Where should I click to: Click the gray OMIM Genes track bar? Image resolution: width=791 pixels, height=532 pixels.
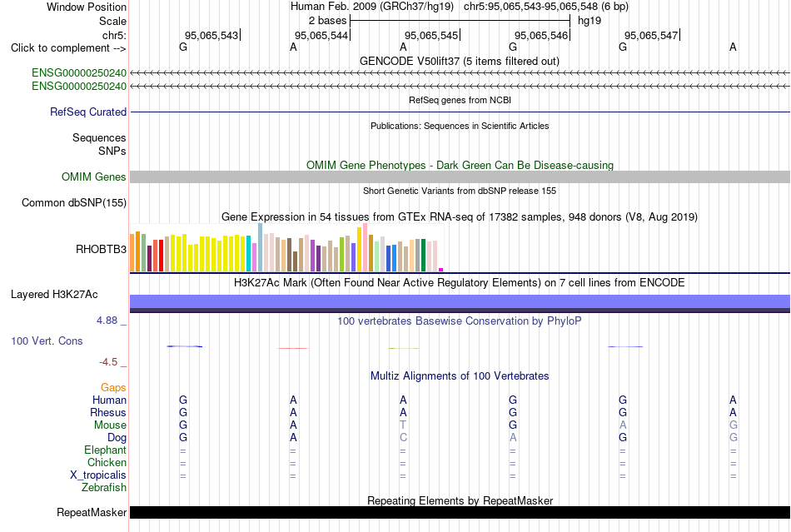(460, 177)
